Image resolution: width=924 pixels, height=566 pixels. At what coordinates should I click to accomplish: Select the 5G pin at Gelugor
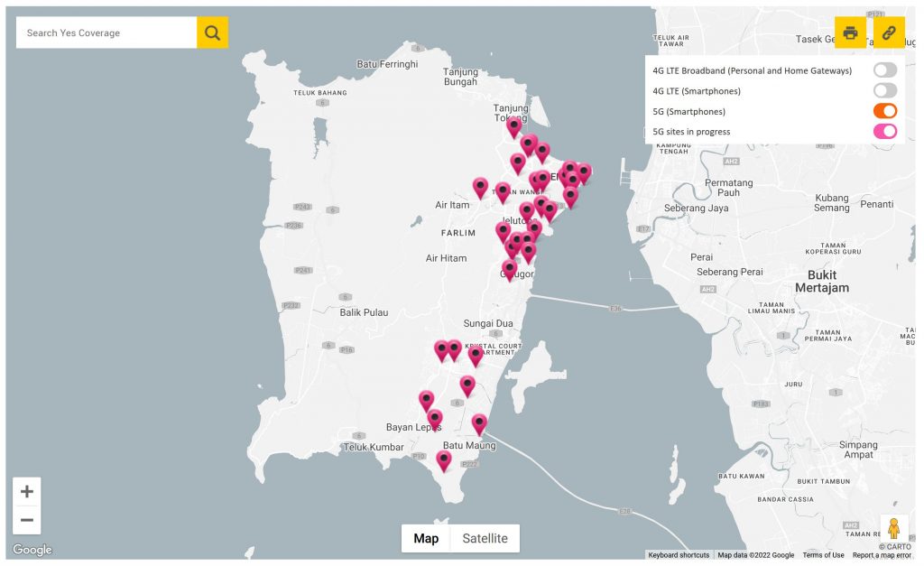[x=509, y=269]
